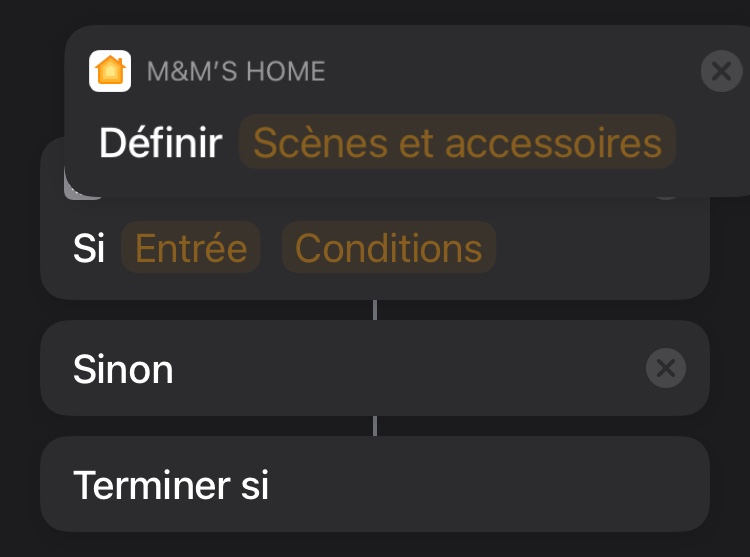Click the connector line above Sinon
Image resolution: width=750 pixels, height=557 pixels.
tap(375, 310)
